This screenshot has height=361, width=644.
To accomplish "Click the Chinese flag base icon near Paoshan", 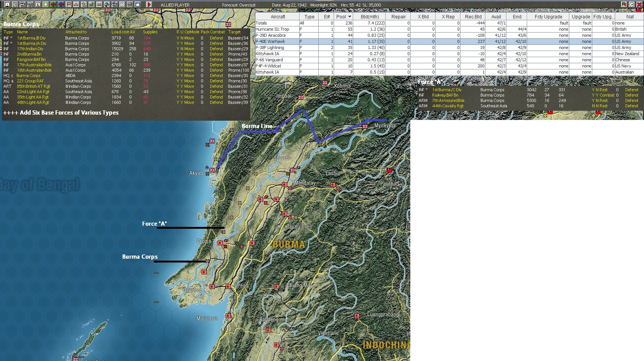I will [x=389, y=170].
